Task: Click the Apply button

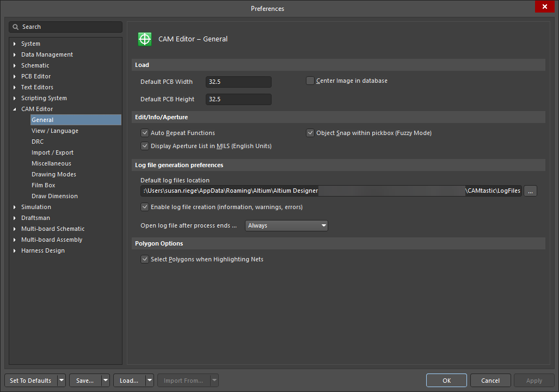Action: click(533, 380)
